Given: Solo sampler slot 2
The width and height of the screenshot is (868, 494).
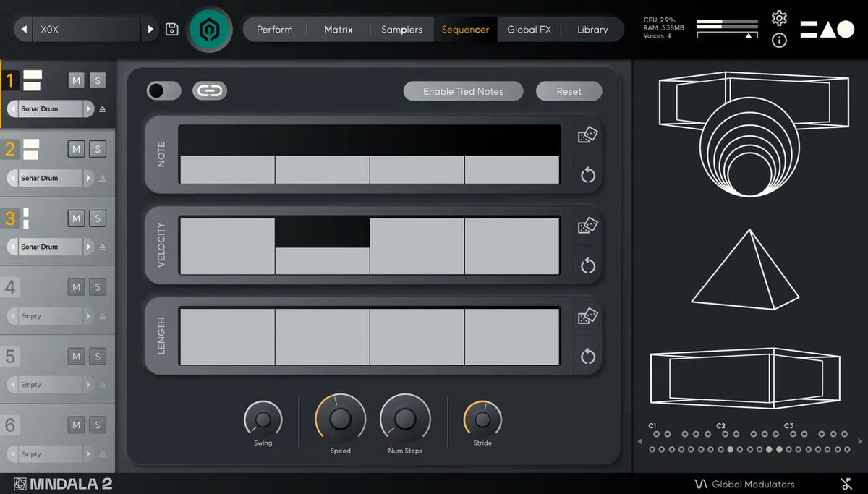Looking at the screenshot, I should (97, 149).
